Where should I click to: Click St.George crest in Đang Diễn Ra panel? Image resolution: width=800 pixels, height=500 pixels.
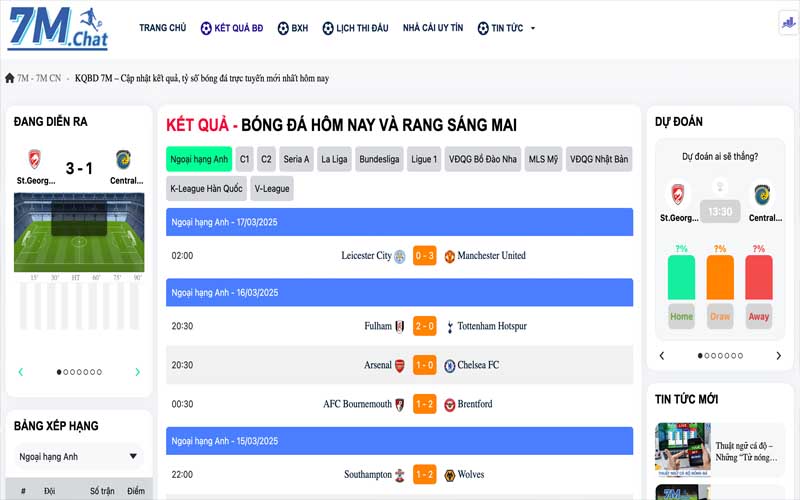tap(34, 160)
